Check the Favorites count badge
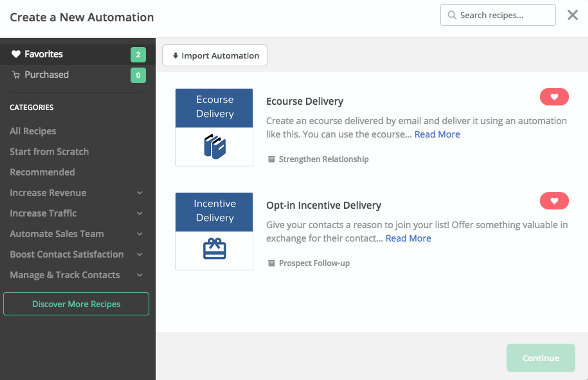588x380 pixels. 138,55
